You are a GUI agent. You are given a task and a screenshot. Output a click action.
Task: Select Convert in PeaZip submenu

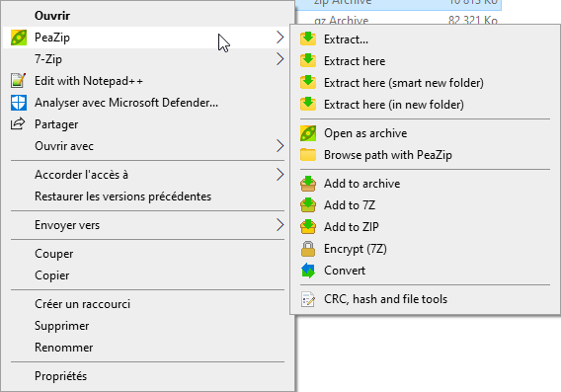[x=425, y=271]
